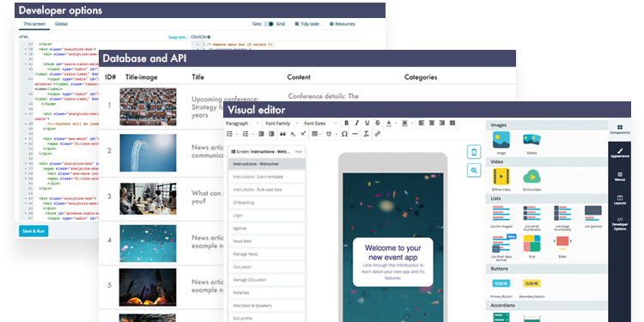The image size is (644, 322).
Task: Underline selected text in the visual editor
Action: (367, 123)
